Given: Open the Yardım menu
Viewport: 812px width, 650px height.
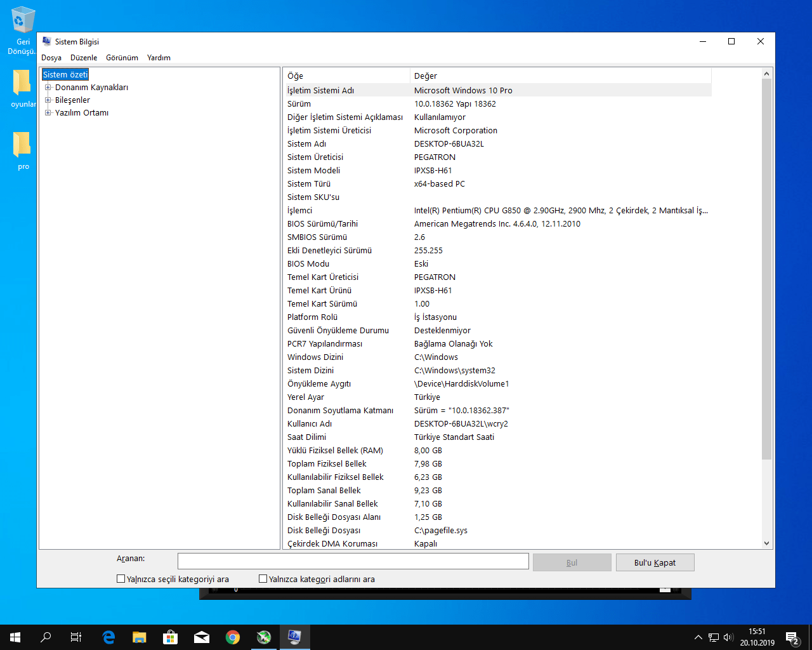Looking at the screenshot, I should pyautogui.click(x=159, y=58).
